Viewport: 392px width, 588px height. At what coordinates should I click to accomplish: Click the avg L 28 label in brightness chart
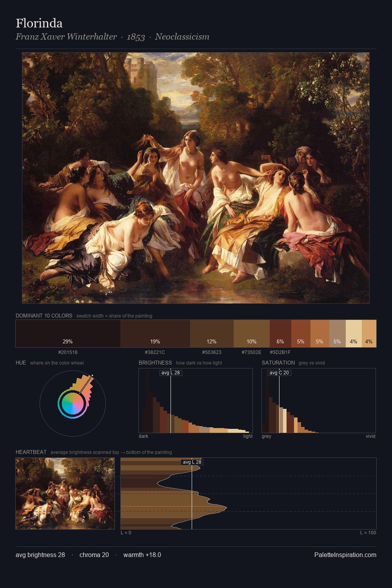[x=171, y=373]
